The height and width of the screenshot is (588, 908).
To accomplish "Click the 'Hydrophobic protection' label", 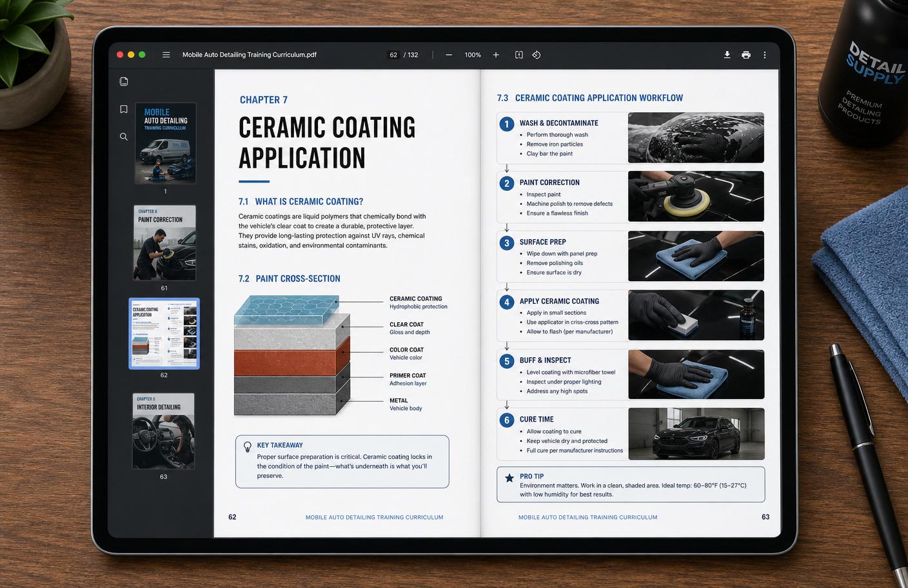I will [x=419, y=307].
